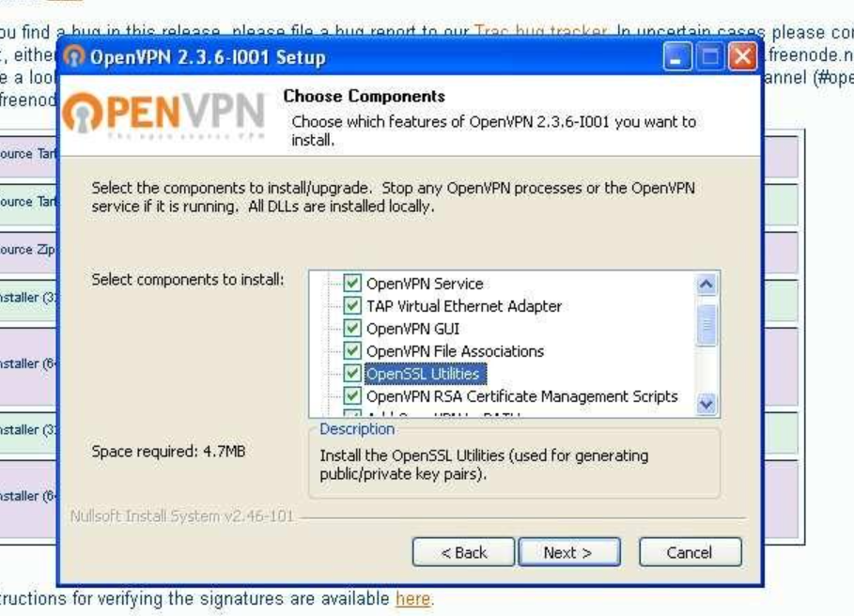Toggle the OpenSSL Utilities checkbox
This screenshot has width=854, height=616.
(352, 374)
